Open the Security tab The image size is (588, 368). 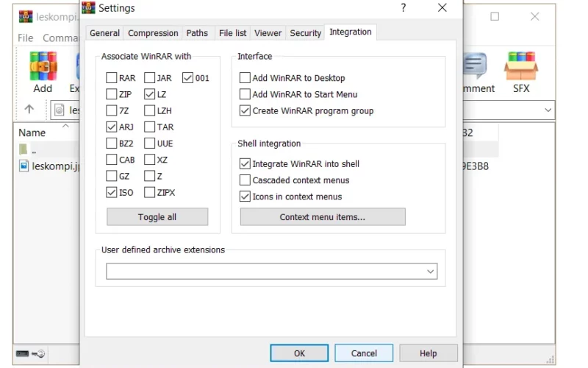tap(305, 33)
